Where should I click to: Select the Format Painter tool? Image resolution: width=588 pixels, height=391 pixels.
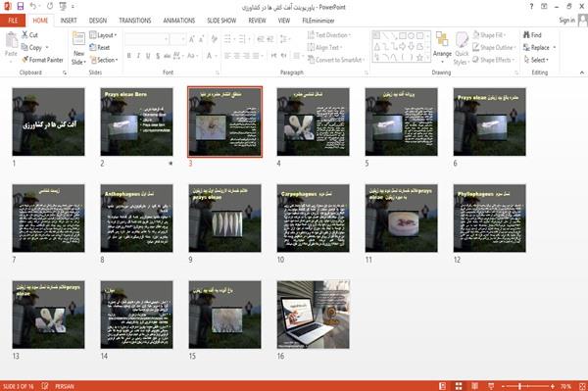coord(42,60)
